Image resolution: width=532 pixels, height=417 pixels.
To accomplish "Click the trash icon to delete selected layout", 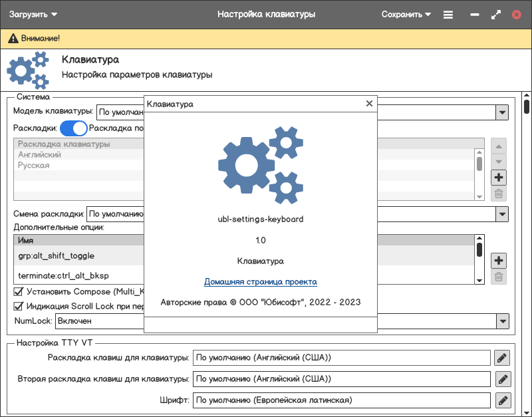I will tap(499, 194).
